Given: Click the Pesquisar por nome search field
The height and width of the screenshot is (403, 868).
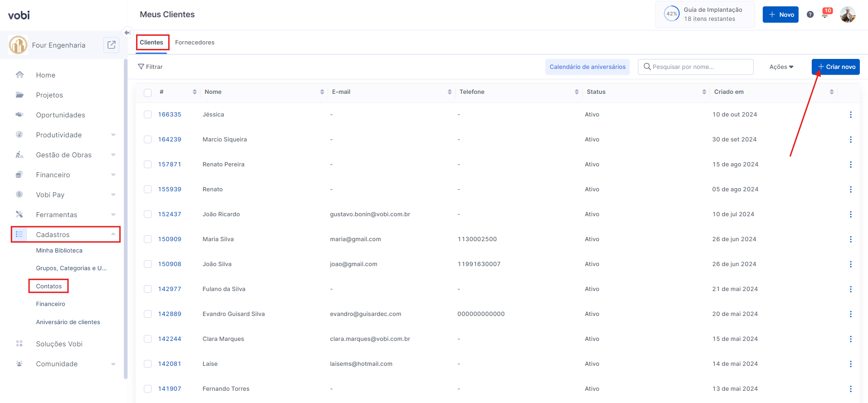Looking at the screenshot, I should (x=696, y=67).
